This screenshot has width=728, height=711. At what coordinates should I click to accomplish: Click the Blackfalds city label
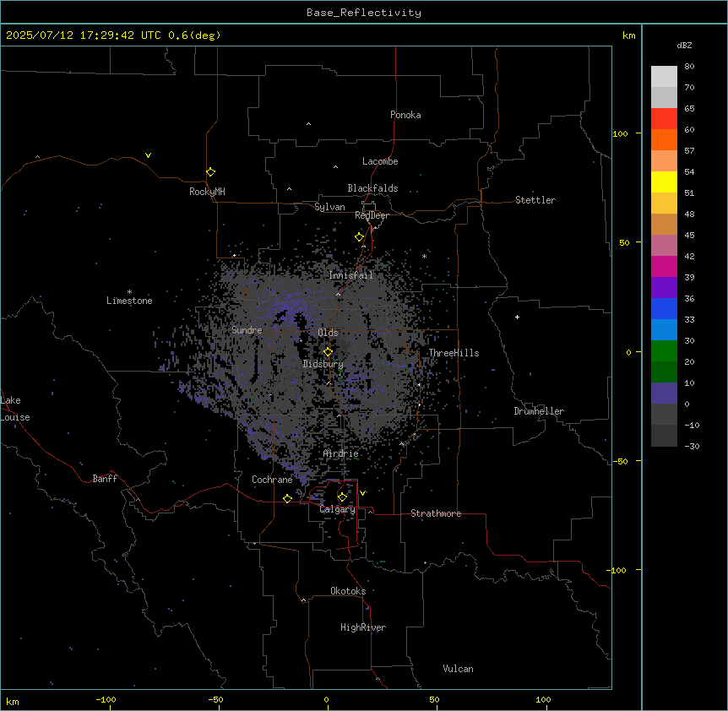tap(372, 188)
